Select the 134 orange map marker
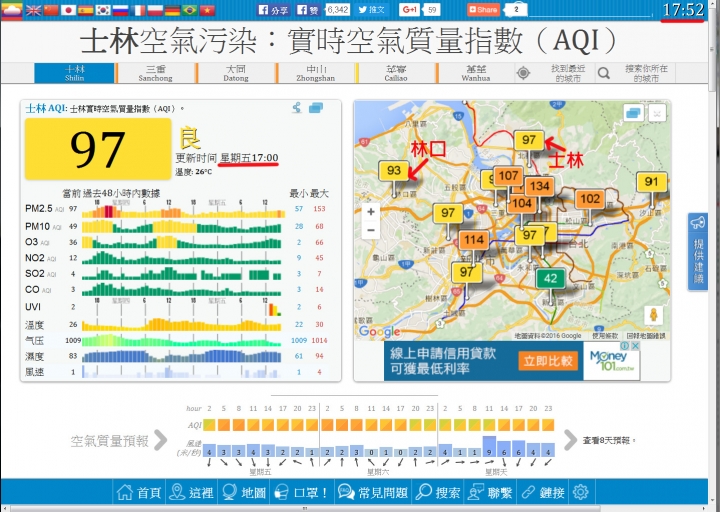 540,186
